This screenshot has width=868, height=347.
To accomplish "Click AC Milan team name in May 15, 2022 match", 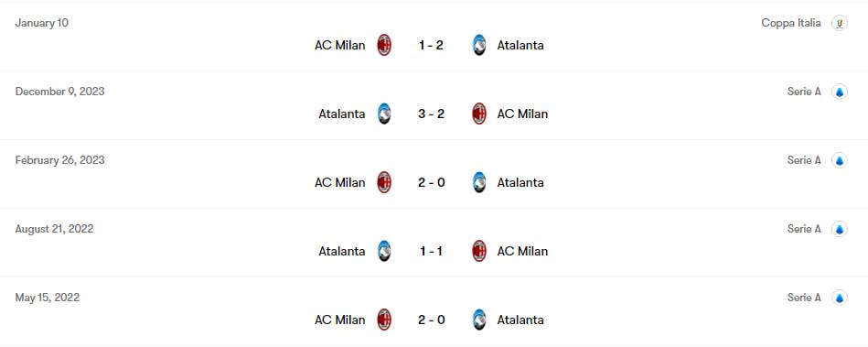I will [x=340, y=320].
